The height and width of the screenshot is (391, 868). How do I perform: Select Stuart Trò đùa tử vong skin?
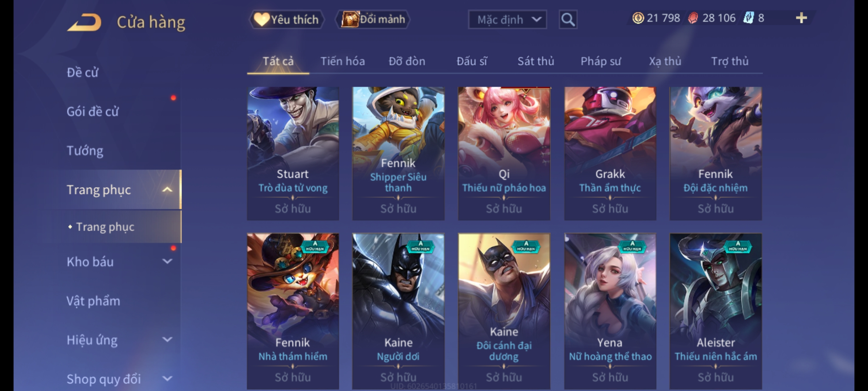click(x=293, y=154)
